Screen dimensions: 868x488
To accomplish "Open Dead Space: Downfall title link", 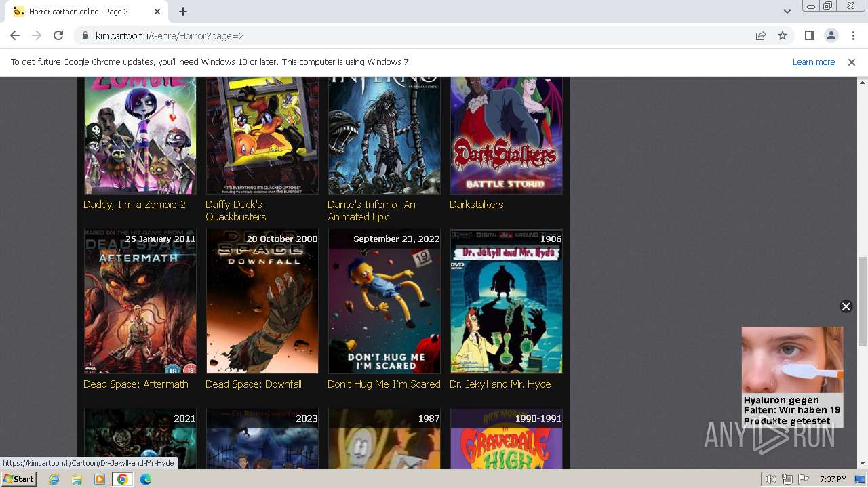I will (x=254, y=384).
